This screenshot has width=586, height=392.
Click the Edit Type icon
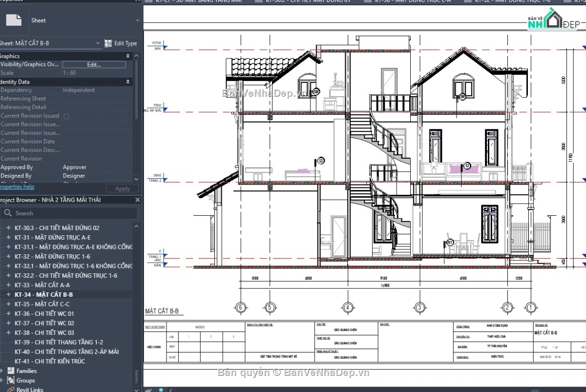point(108,43)
